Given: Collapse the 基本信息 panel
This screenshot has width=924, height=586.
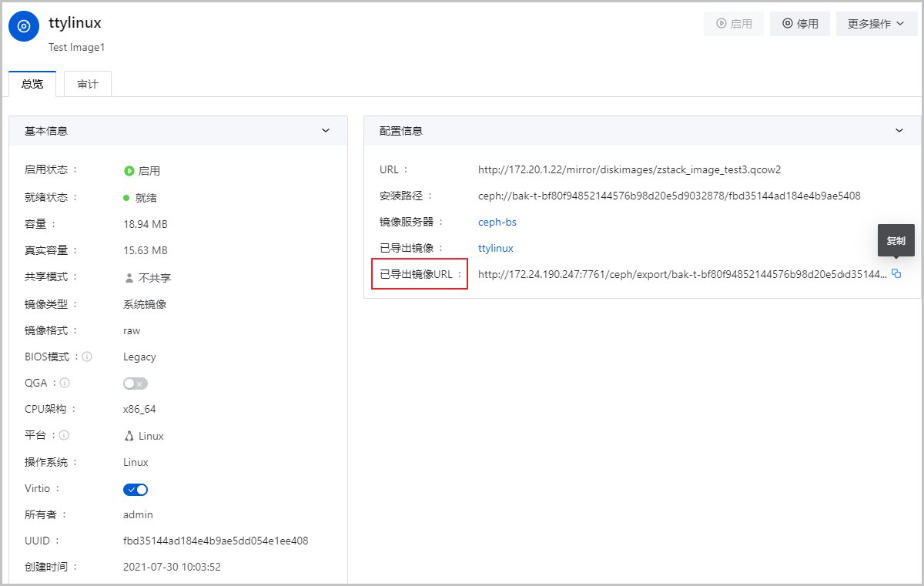Looking at the screenshot, I should pyautogui.click(x=326, y=131).
